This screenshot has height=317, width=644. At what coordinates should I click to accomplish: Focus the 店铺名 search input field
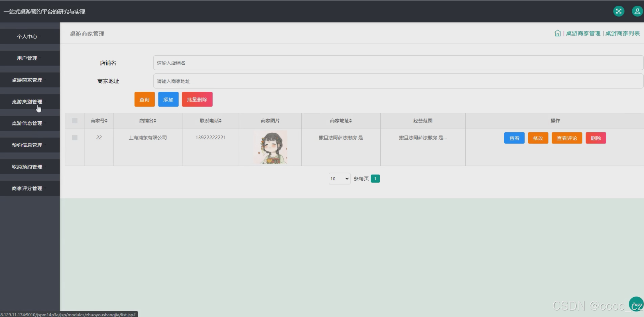[398, 63]
